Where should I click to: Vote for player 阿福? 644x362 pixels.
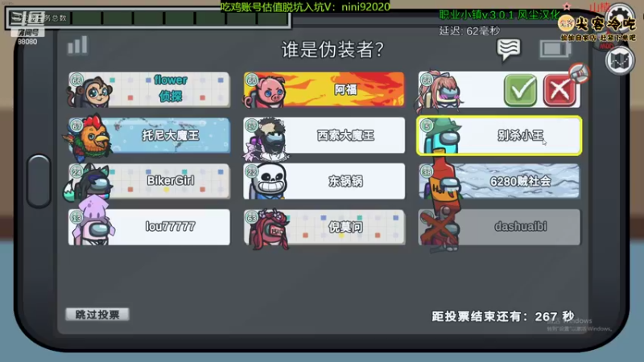point(324,90)
